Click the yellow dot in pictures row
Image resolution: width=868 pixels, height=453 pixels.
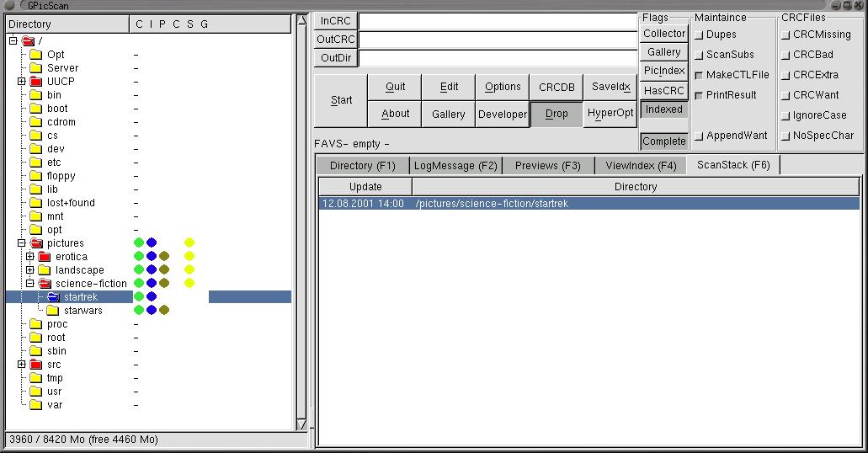189,243
